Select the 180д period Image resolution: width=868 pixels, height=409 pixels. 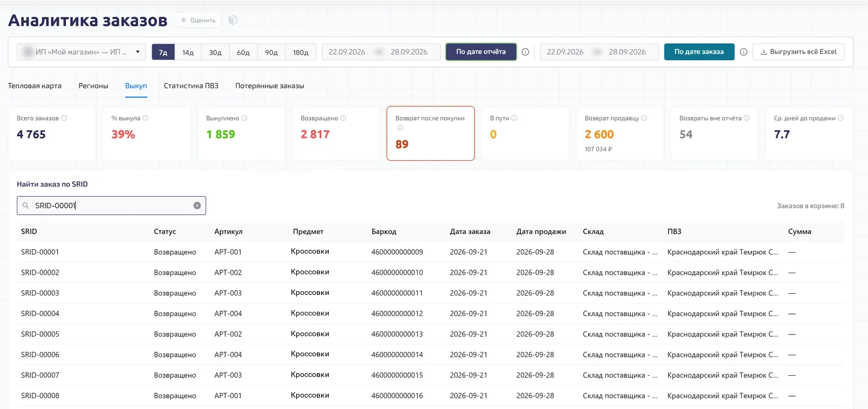tap(301, 52)
